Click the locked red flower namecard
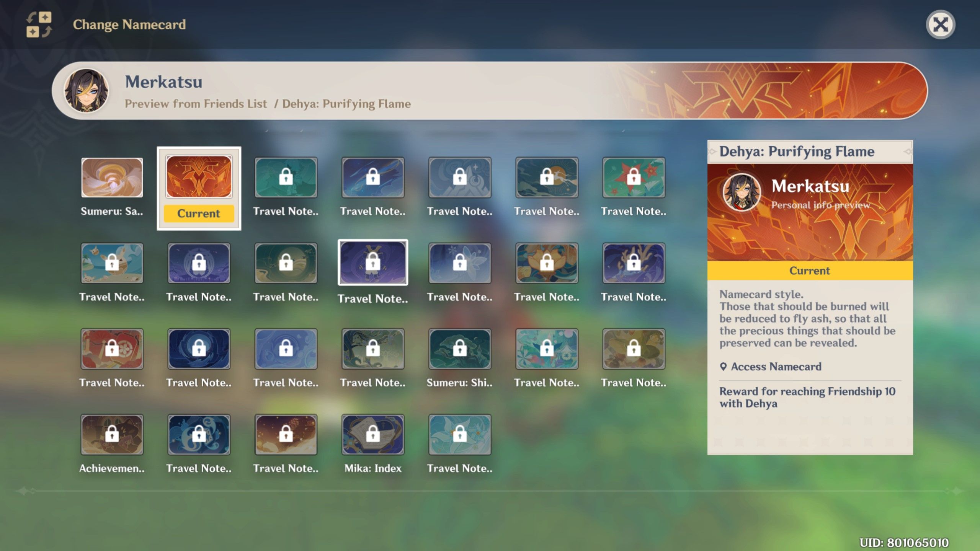The width and height of the screenshot is (980, 551). point(634,178)
